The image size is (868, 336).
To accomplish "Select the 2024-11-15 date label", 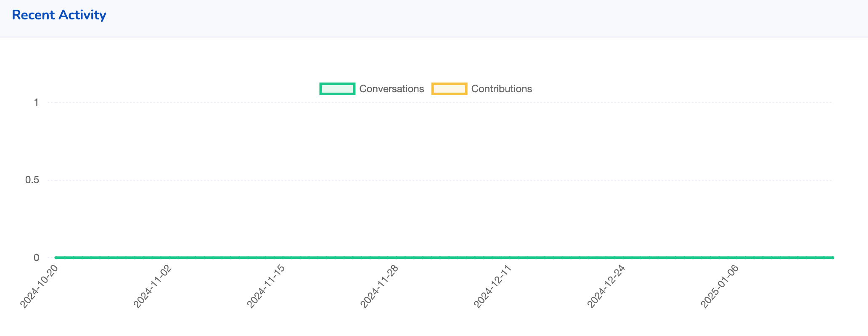I will (265, 287).
